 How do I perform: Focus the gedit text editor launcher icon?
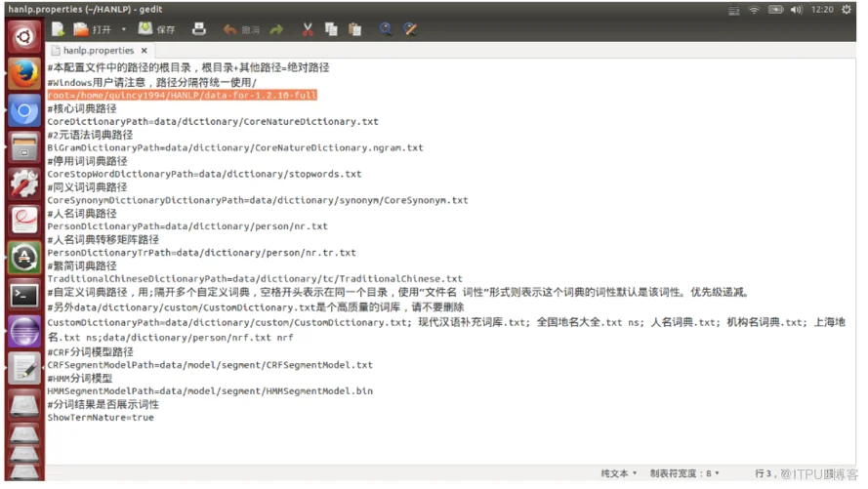23,368
